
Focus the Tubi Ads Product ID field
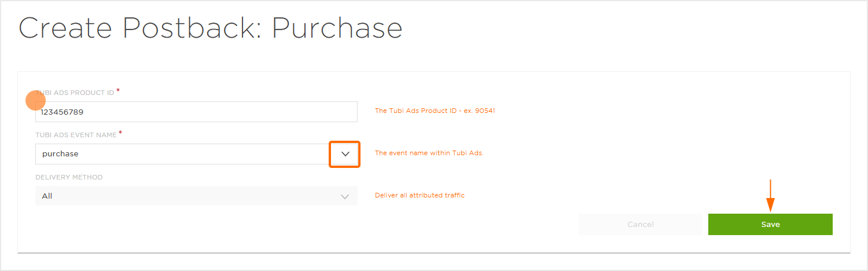[x=196, y=112]
